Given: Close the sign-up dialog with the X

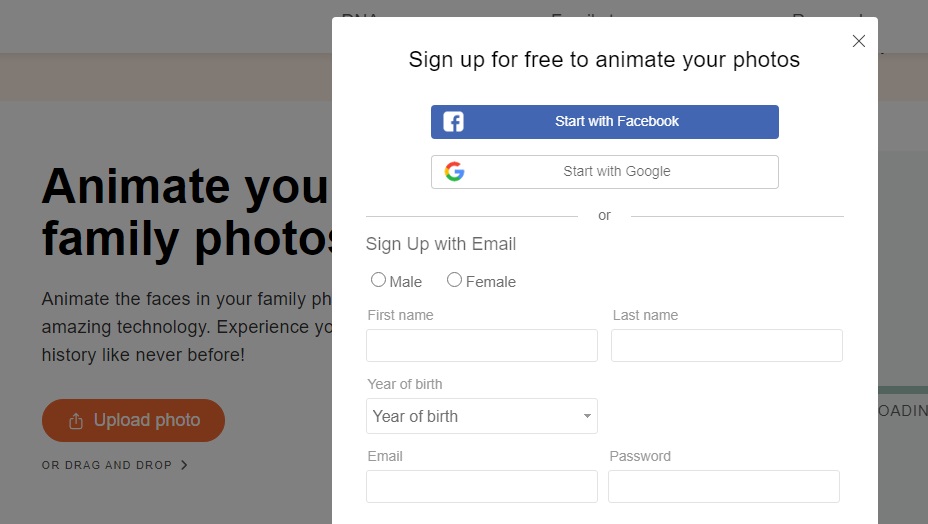Looking at the screenshot, I should pos(858,41).
